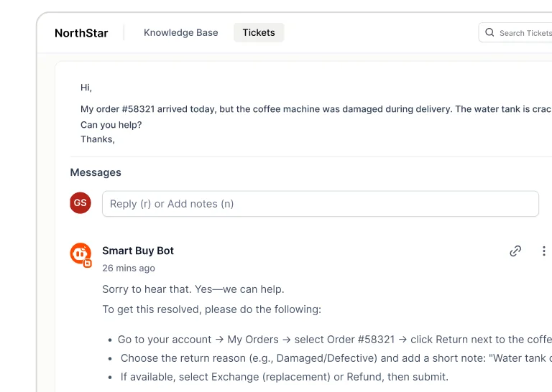Click 'Can you help?' text
Image resolution: width=552 pixels, height=392 pixels.
click(111, 125)
